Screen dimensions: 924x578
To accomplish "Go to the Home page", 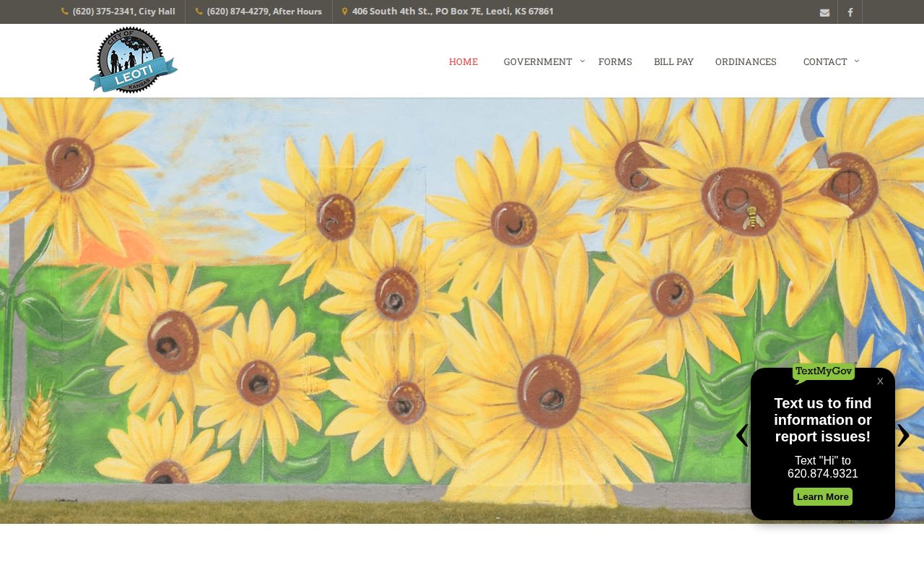I will point(463,62).
